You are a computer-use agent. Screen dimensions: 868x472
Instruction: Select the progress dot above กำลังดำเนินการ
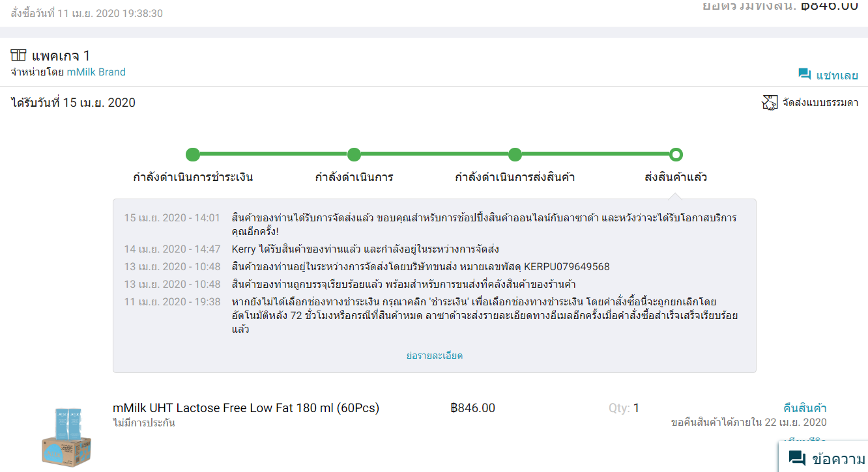(x=354, y=155)
